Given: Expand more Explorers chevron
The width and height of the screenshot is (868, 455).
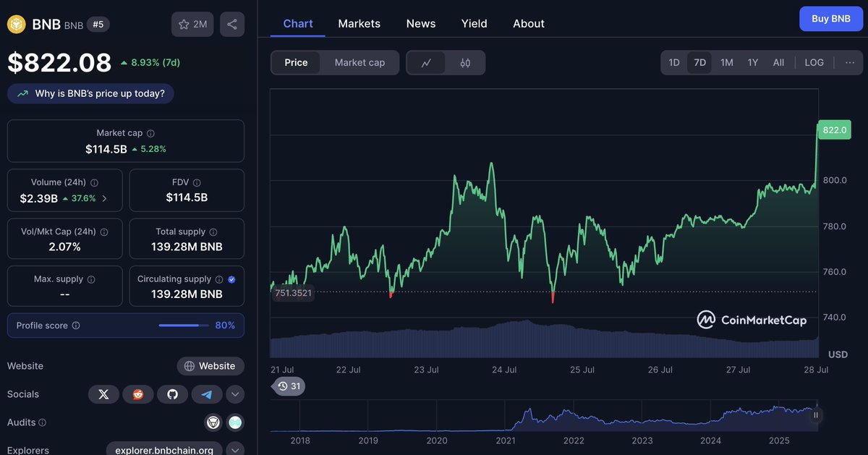Looking at the screenshot, I should coord(235,450).
